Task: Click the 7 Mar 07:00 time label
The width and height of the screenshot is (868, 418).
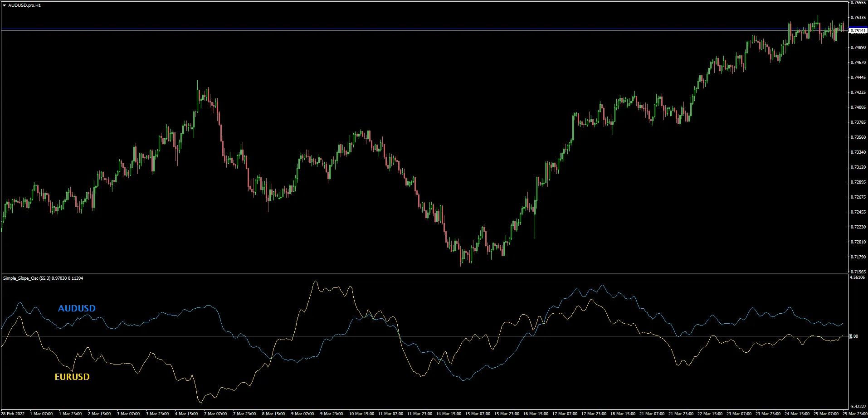Action: tap(215, 413)
